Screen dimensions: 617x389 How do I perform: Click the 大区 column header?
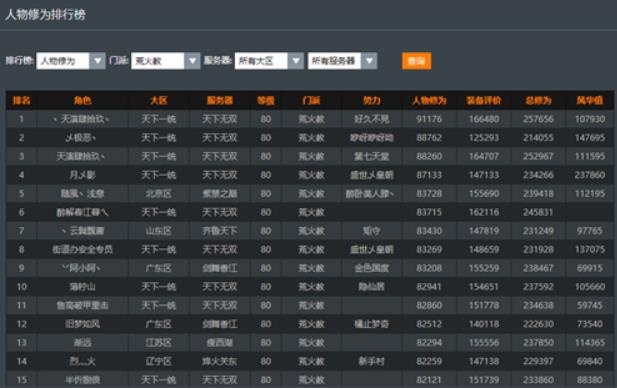point(159,101)
